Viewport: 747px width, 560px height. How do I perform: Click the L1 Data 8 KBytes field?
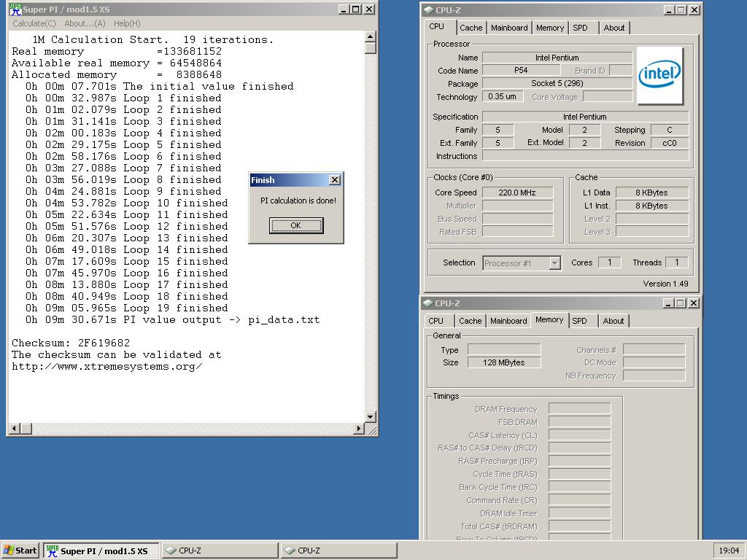pyautogui.click(x=651, y=192)
